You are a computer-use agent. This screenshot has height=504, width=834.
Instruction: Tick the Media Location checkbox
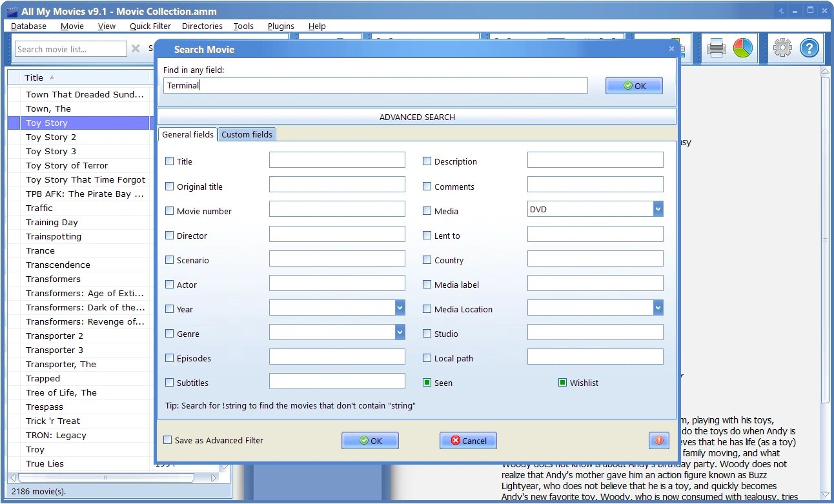coord(427,309)
